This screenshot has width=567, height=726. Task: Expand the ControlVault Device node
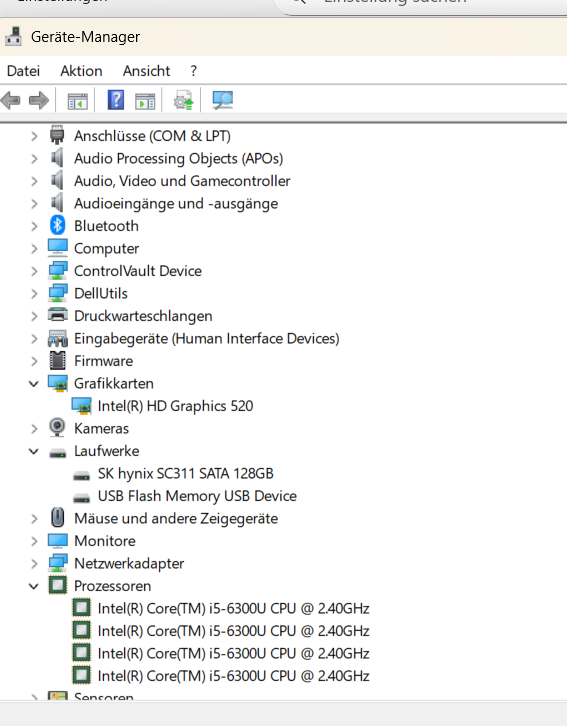point(34,271)
